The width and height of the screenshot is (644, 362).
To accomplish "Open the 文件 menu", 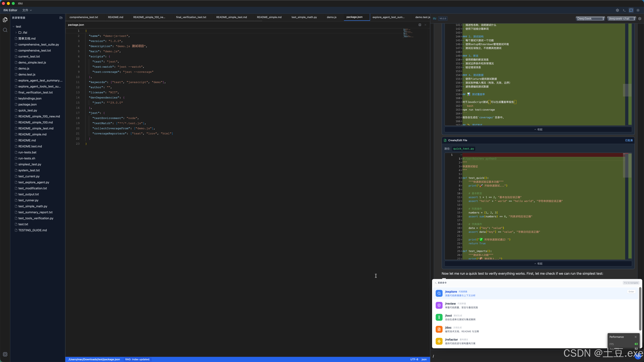I will tap(27, 10).
